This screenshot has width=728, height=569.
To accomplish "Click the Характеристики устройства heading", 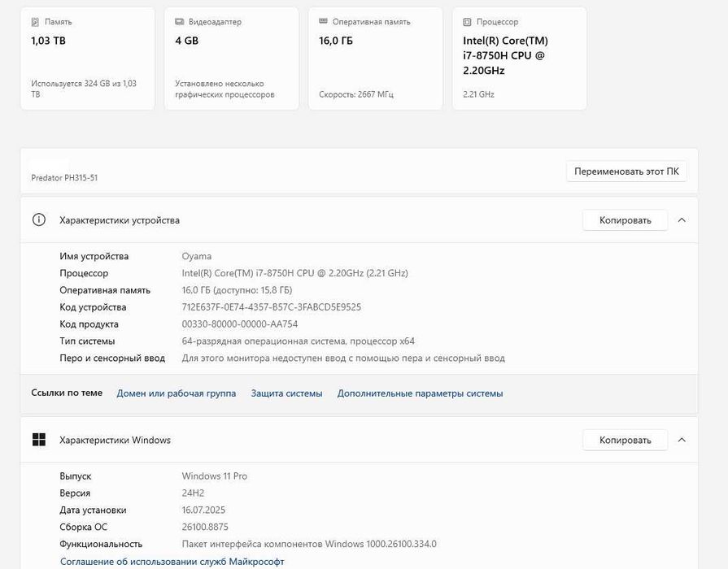I will (120, 220).
